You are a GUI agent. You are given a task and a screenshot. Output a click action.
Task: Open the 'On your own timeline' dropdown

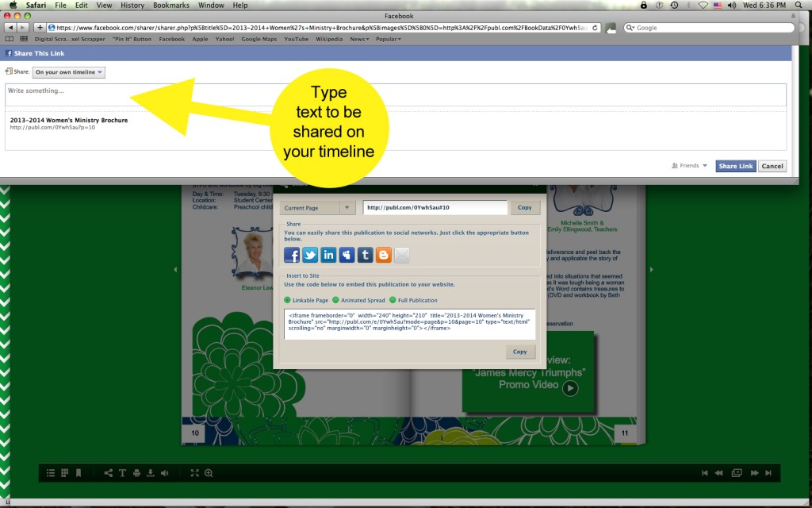(x=69, y=72)
